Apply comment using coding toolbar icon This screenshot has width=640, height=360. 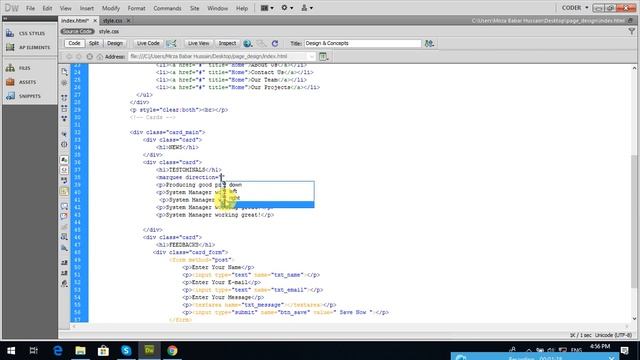pos(64,206)
